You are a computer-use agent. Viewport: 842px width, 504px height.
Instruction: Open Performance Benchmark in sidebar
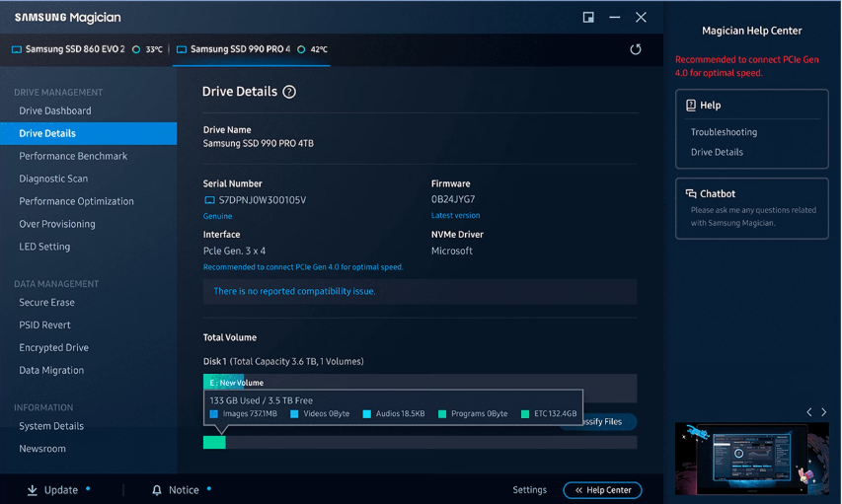(x=73, y=156)
